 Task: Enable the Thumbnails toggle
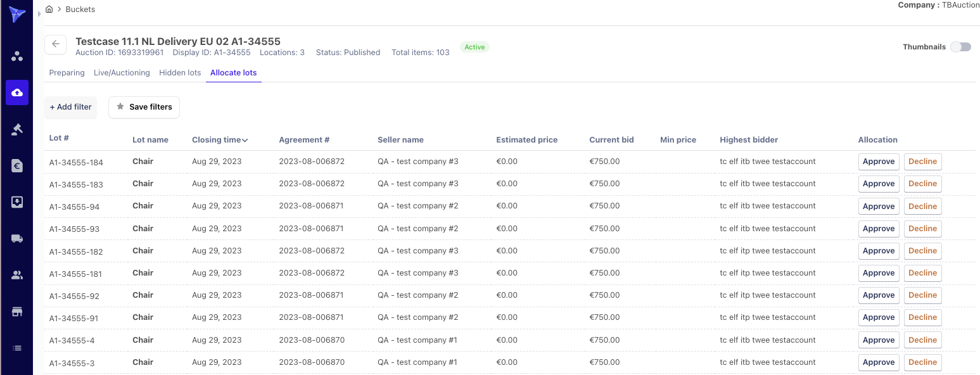pos(960,47)
